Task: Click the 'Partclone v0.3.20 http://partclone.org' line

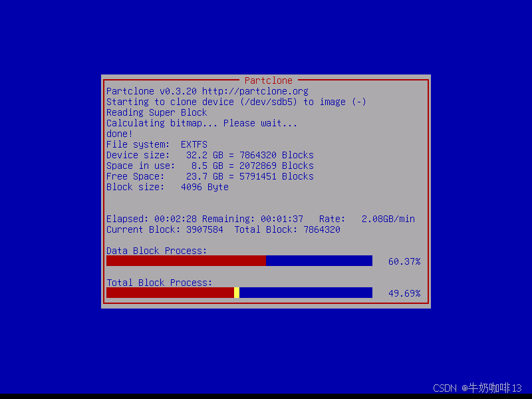Action: 207,91
